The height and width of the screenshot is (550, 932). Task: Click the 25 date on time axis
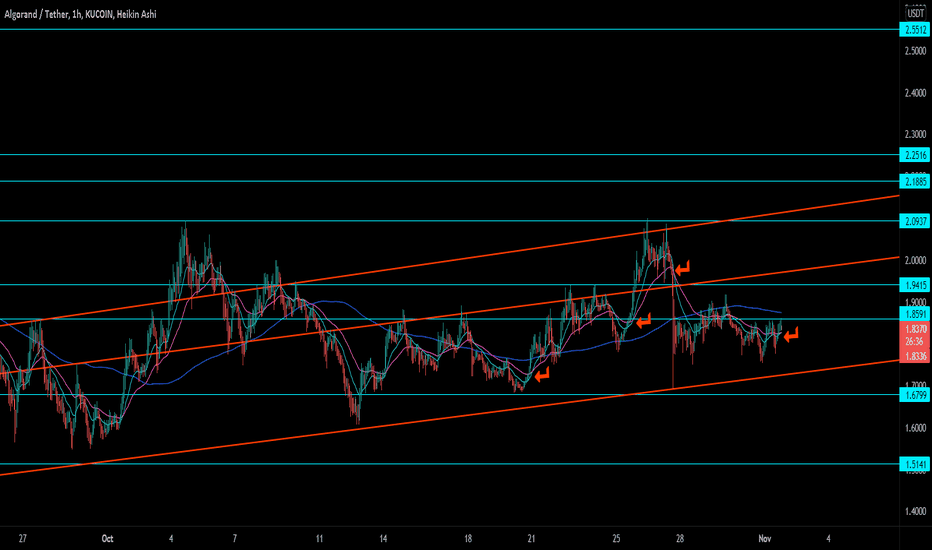click(616, 539)
